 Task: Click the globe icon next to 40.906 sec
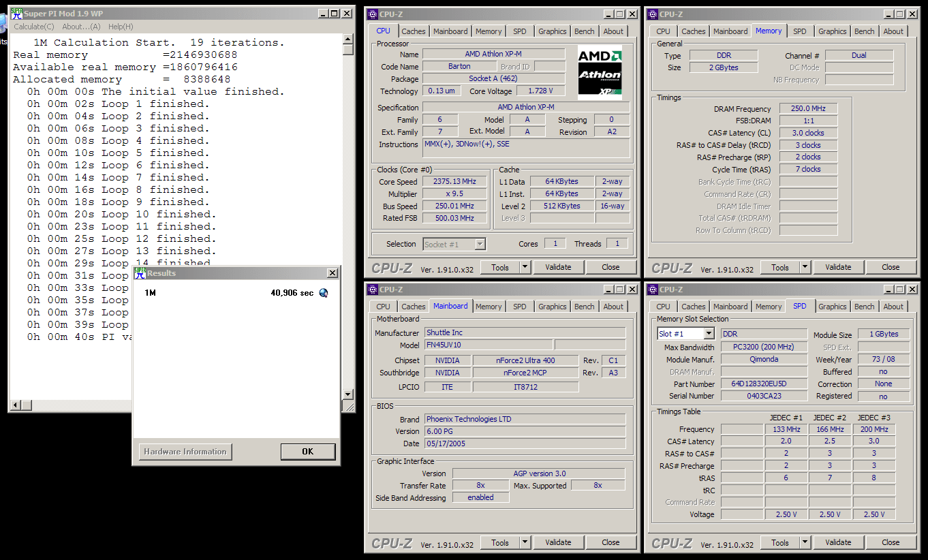[x=324, y=293]
